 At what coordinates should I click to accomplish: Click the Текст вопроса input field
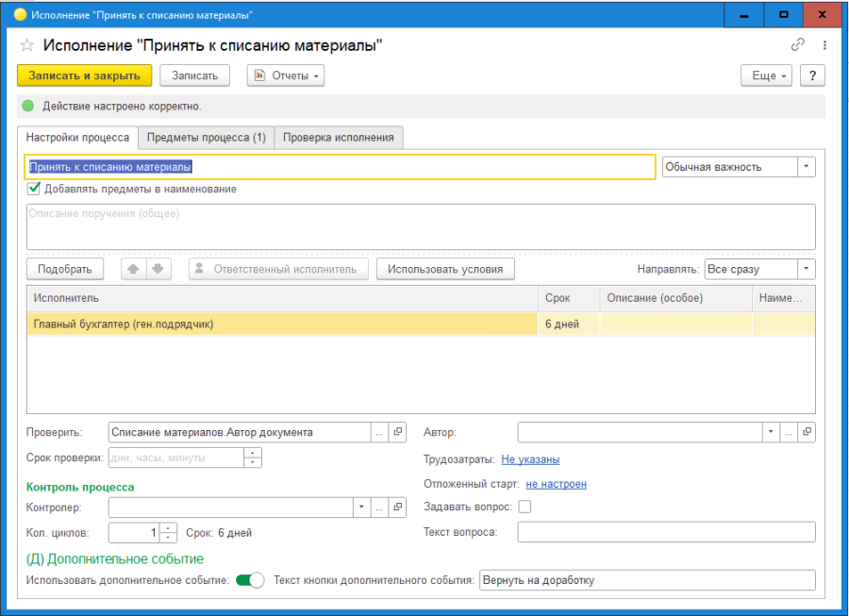pos(666,532)
